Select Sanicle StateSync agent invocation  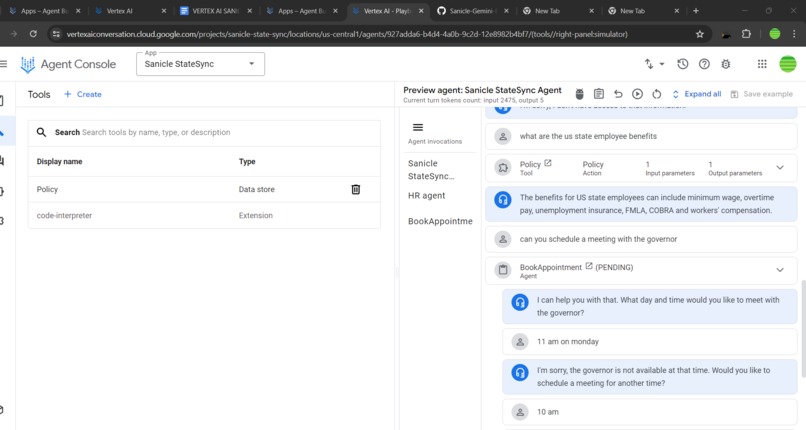click(x=431, y=170)
